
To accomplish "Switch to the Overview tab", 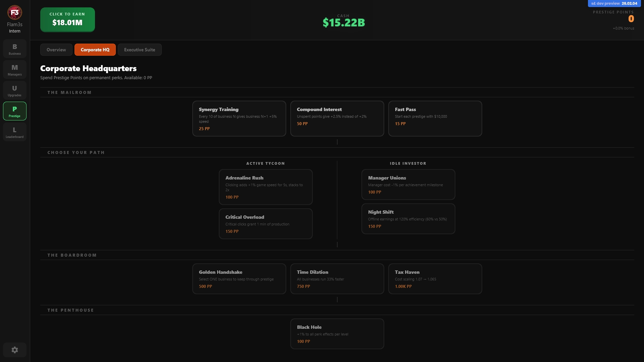I will click(x=56, y=50).
